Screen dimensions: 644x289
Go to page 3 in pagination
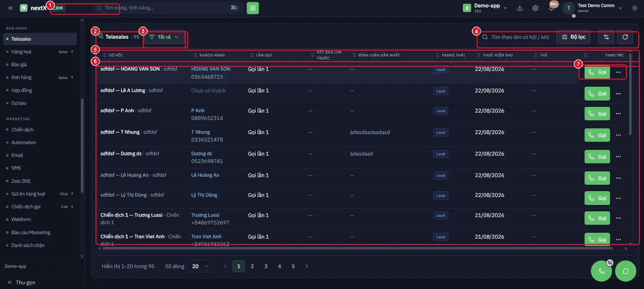coord(266,266)
